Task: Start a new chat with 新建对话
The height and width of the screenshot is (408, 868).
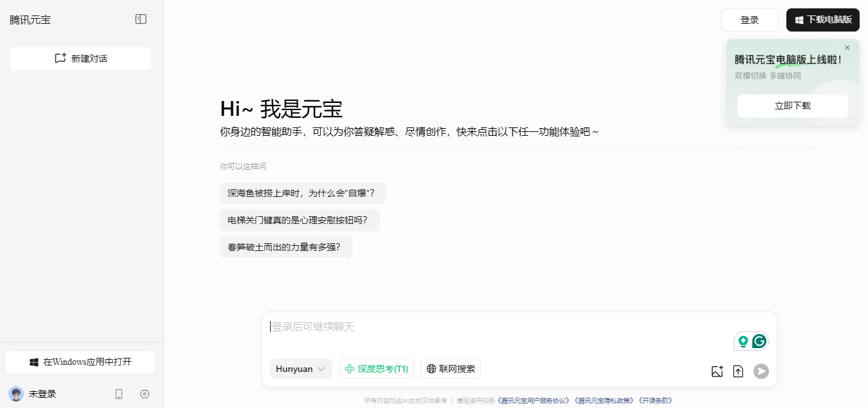Action: [80, 59]
